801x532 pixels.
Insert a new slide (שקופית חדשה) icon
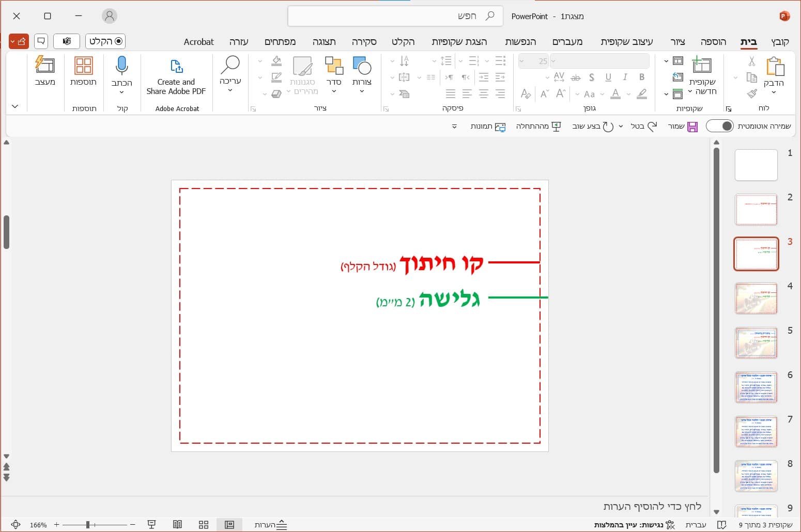point(702,66)
